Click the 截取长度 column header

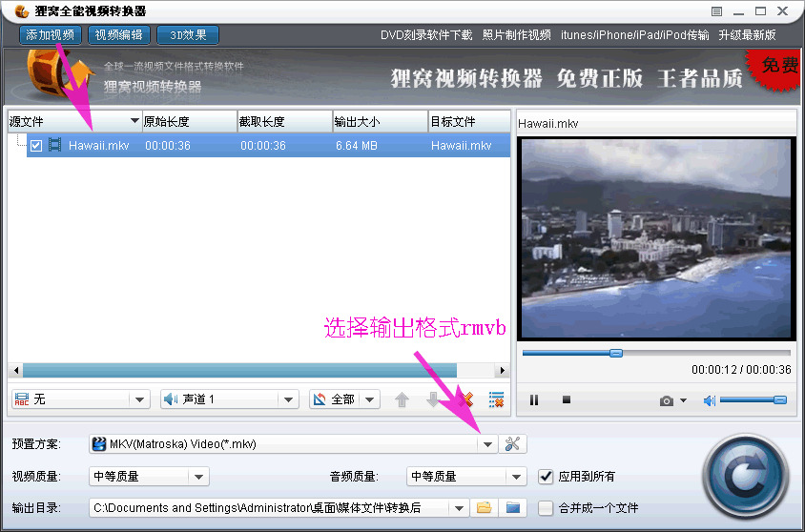click(285, 122)
